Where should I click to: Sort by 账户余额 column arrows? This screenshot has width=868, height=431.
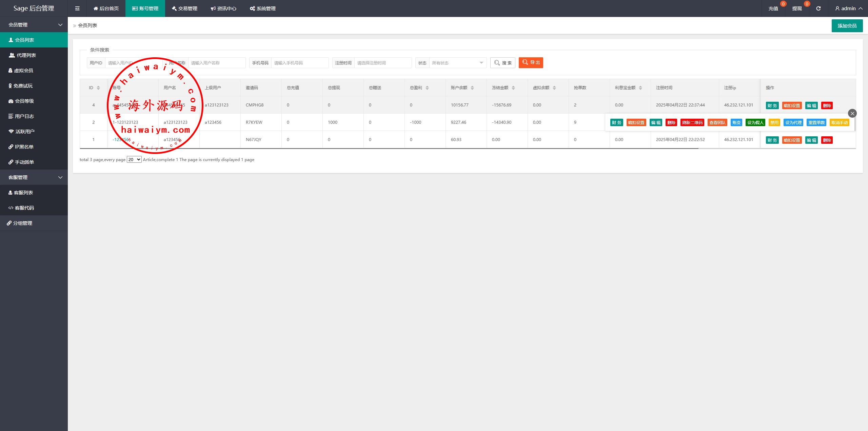(472, 88)
